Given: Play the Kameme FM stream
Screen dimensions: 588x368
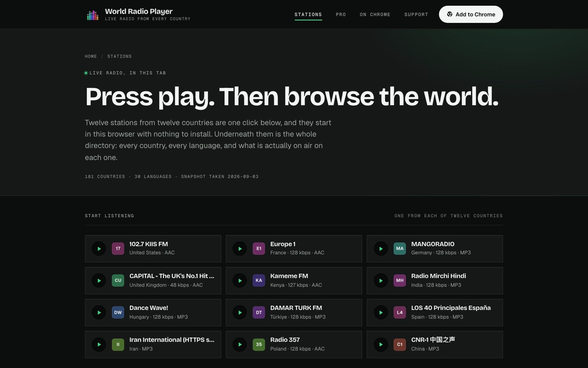Looking at the screenshot, I should tap(240, 280).
